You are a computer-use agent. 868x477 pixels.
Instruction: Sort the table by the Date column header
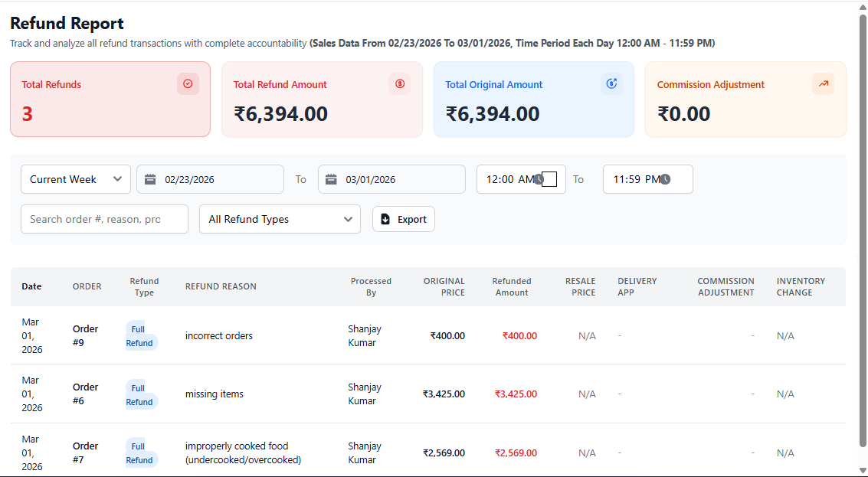[31, 286]
